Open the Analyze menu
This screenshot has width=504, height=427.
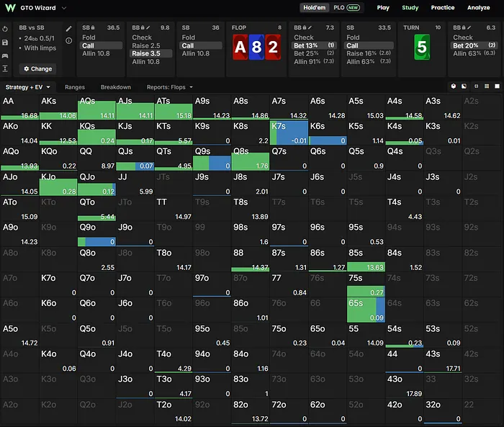click(478, 8)
